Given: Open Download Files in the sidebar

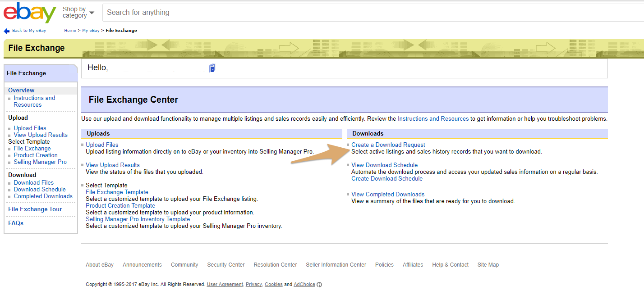Looking at the screenshot, I should point(34,183).
